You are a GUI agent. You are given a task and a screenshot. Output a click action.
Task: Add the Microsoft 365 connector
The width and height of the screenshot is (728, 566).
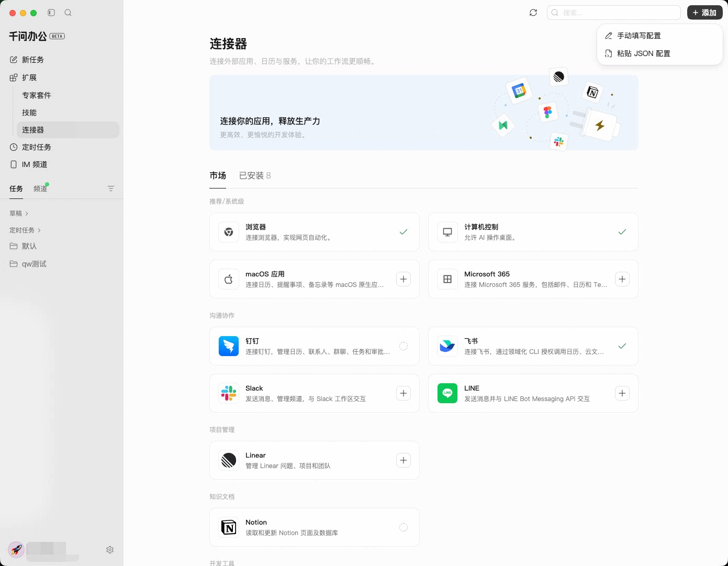[x=622, y=279]
